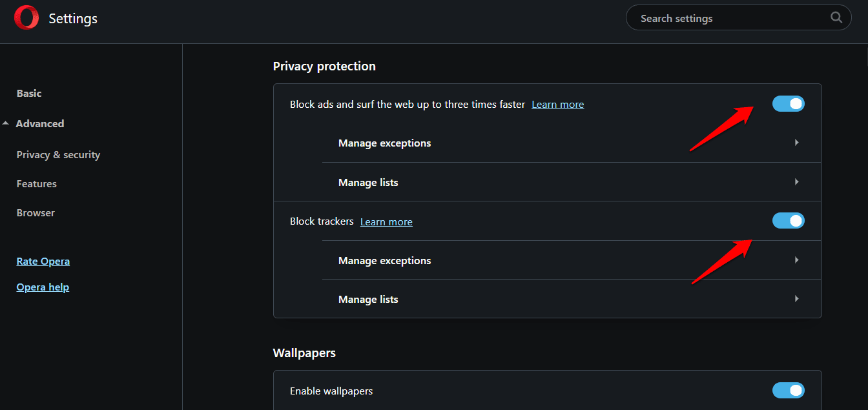868x410 pixels.
Task: Click Learn more beside Block trackers
Action: click(x=386, y=221)
